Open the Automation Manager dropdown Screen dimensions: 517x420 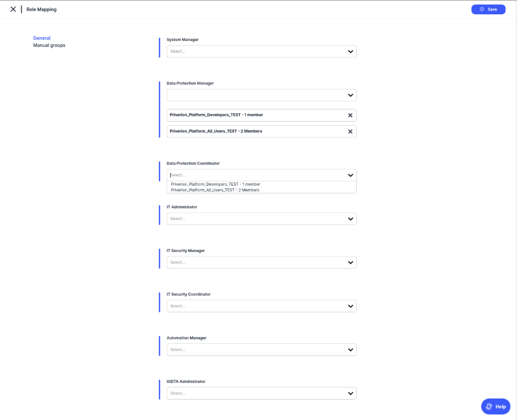(350, 349)
